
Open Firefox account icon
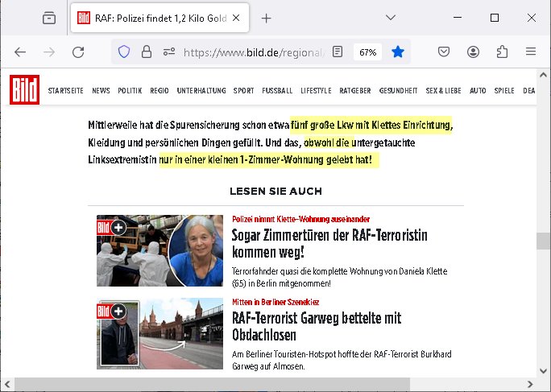click(x=474, y=52)
